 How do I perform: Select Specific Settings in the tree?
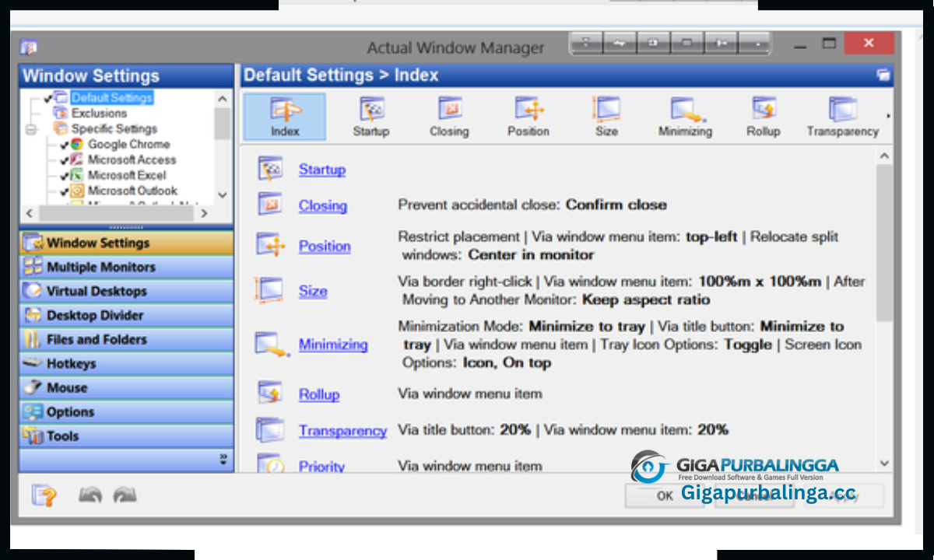(x=114, y=129)
